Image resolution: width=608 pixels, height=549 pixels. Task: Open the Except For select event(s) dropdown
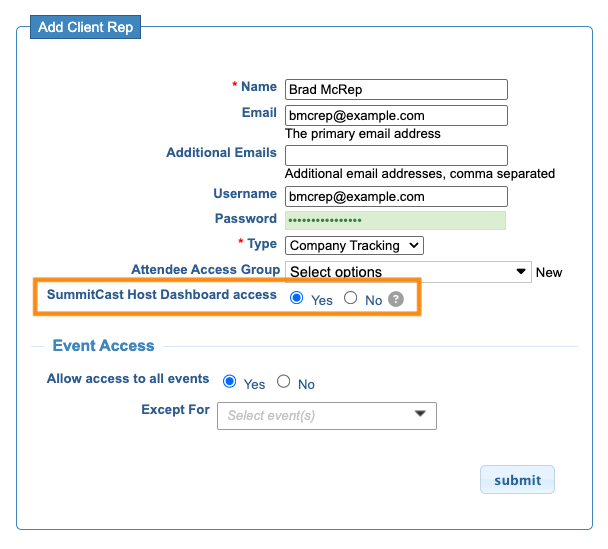coord(327,416)
